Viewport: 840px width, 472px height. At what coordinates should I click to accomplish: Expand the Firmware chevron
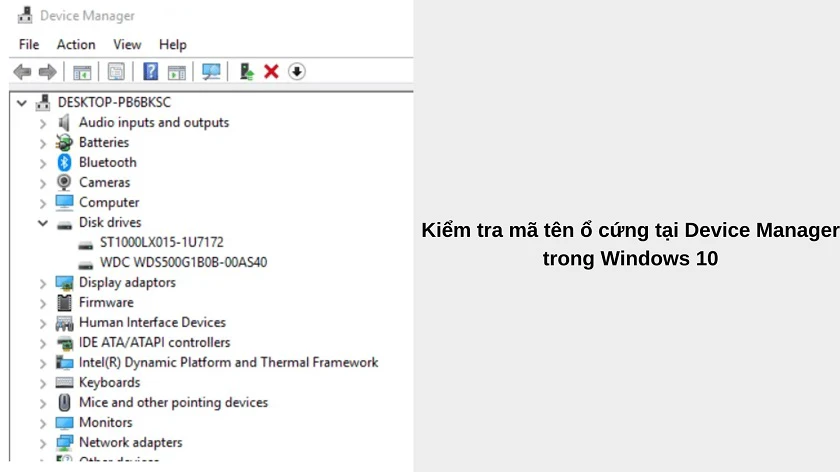(43, 304)
